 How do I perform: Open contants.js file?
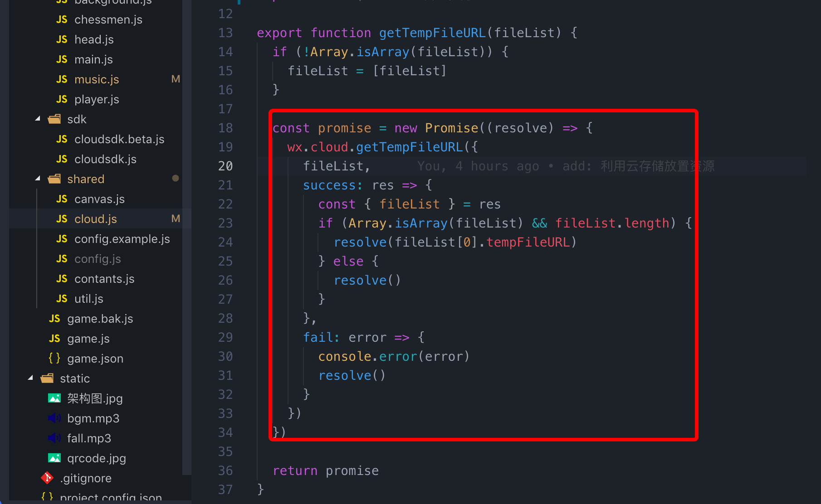click(104, 279)
